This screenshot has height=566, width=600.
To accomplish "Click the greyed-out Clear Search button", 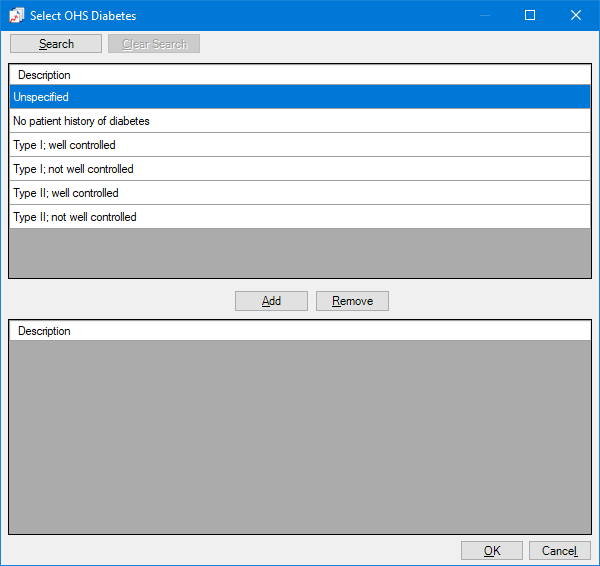I will 154,44.
